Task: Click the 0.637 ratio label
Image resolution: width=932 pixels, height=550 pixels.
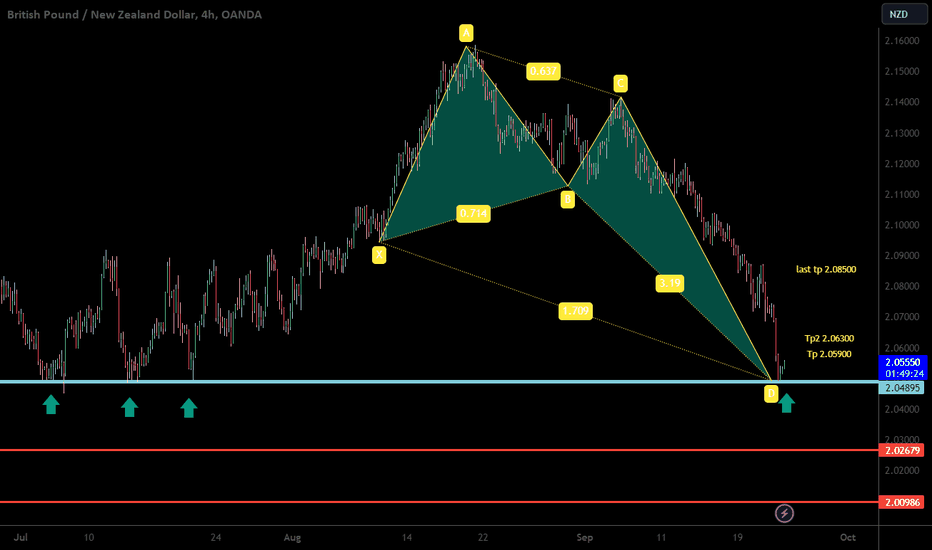Action: (x=543, y=71)
